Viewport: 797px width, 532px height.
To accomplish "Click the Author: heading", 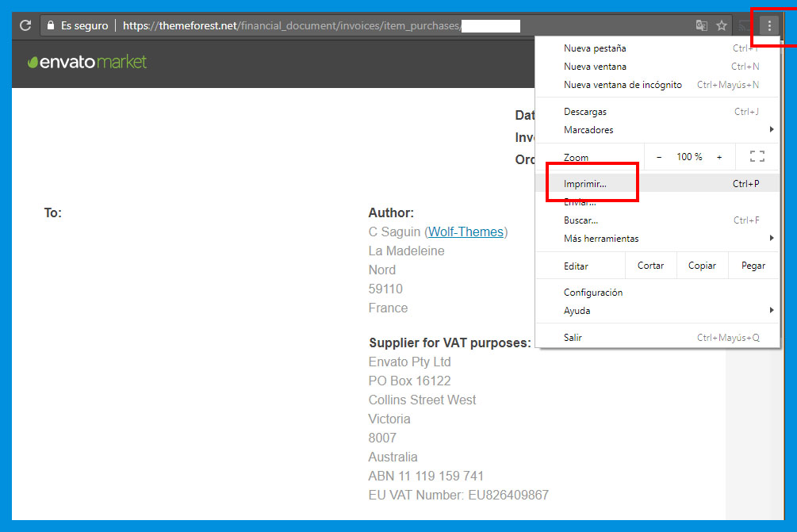I will coord(392,213).
